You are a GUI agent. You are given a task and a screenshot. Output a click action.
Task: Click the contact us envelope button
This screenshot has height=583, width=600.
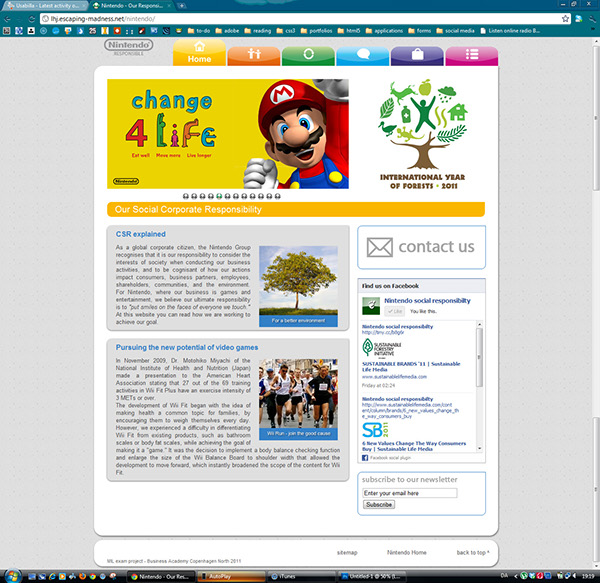click(x=421, y=247)
